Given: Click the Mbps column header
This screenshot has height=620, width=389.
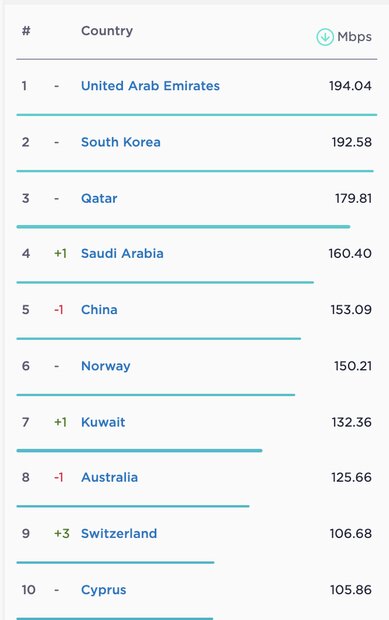Looking at the screenshot, I should [354, 37].
